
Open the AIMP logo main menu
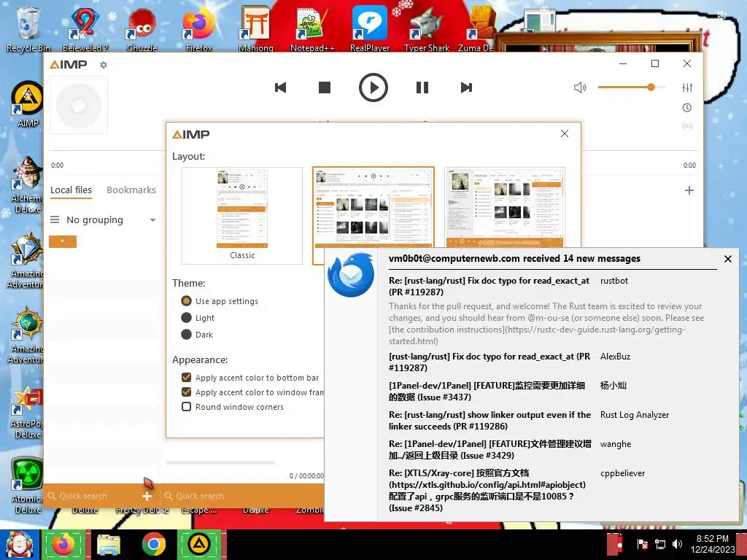tap(69, 64)
